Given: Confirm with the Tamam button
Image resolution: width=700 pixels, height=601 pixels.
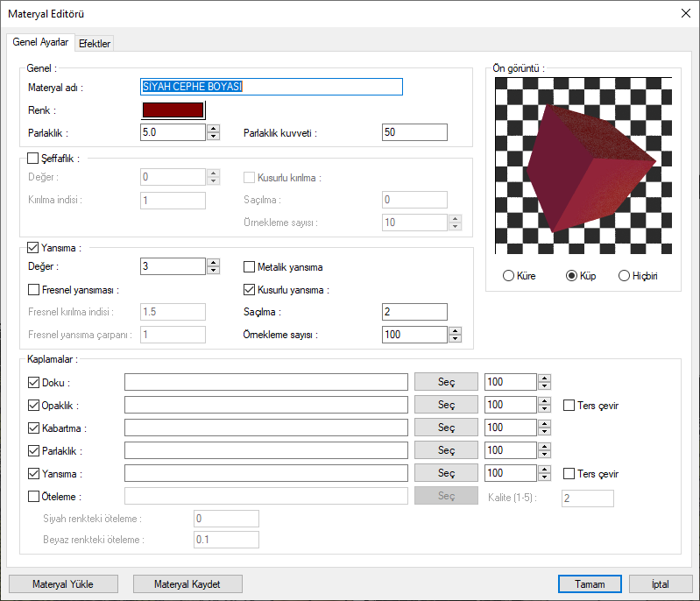Looking at the screenshot, I should pos(590,583).
